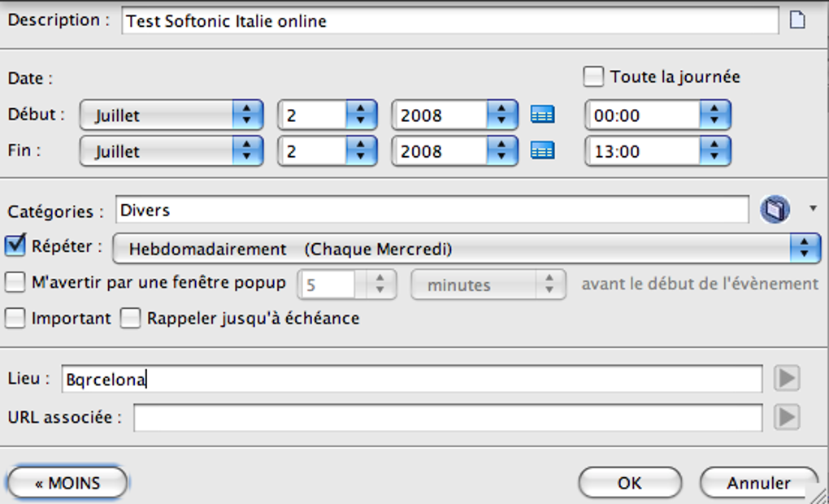Screen dimensions: 829x504
Task: Expand the Hebdomadairement repeat dropdown
Action: pyautogui.click(x=466, y=249)
